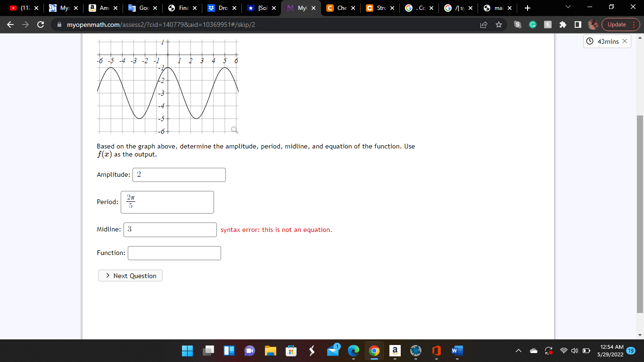Open the Grammarly browser extension
Screen dimensions: 644x362
click(533, 24)
